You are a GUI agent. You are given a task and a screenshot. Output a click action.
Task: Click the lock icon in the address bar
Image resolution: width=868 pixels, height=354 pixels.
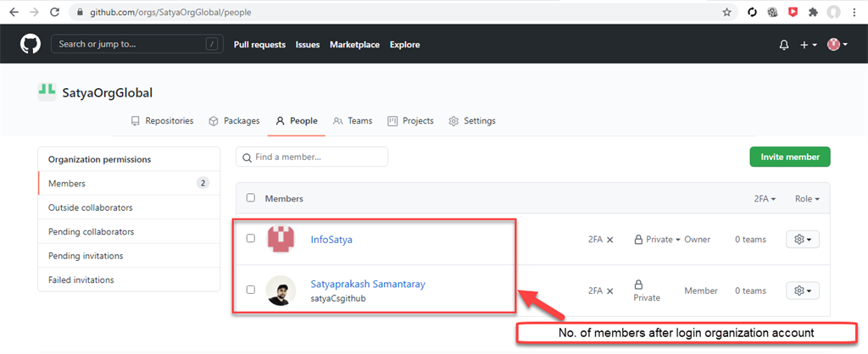[81, 12]
